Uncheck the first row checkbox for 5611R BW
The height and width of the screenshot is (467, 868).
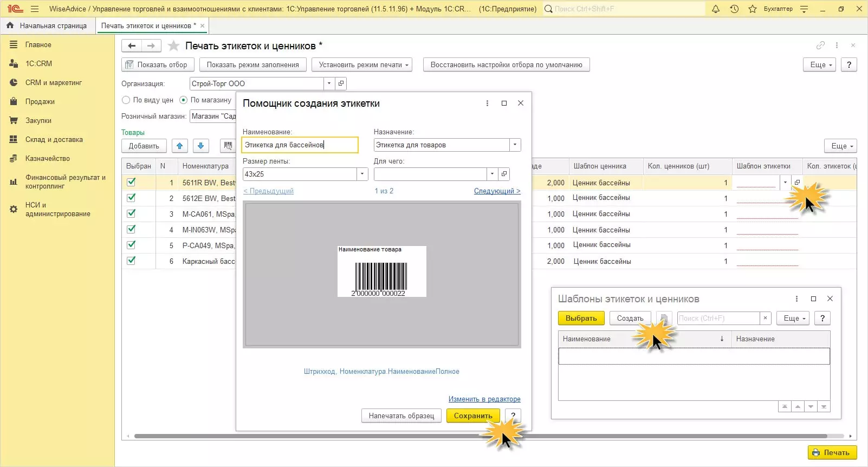point(131,183)
